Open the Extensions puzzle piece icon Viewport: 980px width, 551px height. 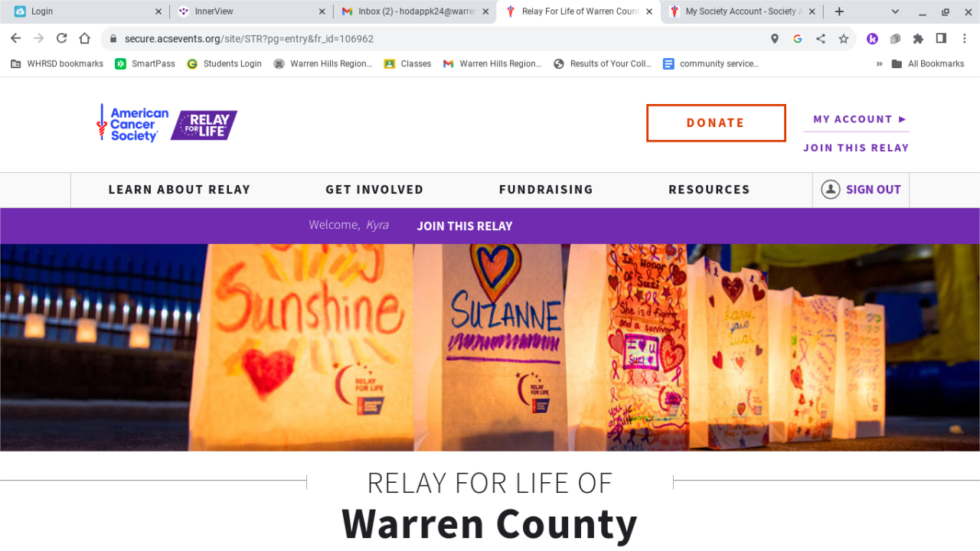[918, 38]
